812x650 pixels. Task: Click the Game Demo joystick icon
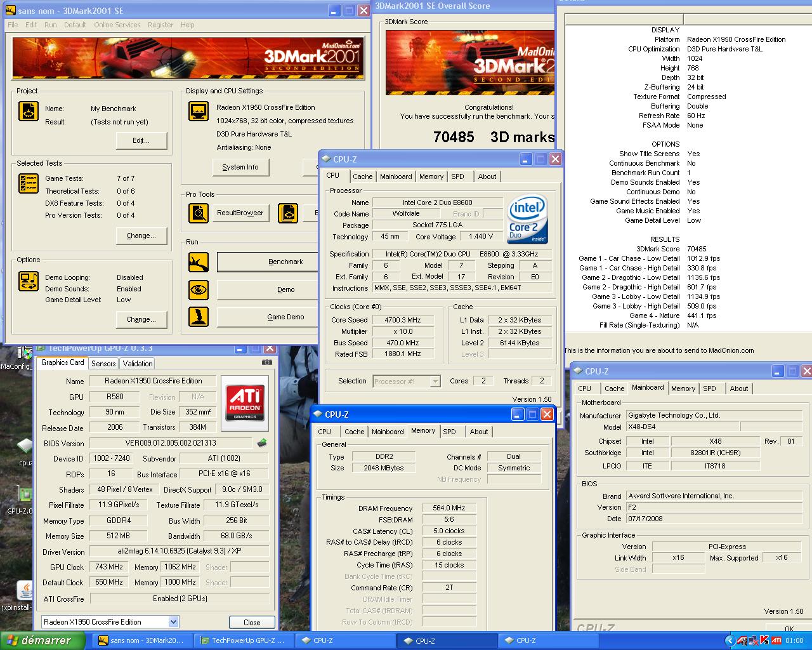point(199,317)
